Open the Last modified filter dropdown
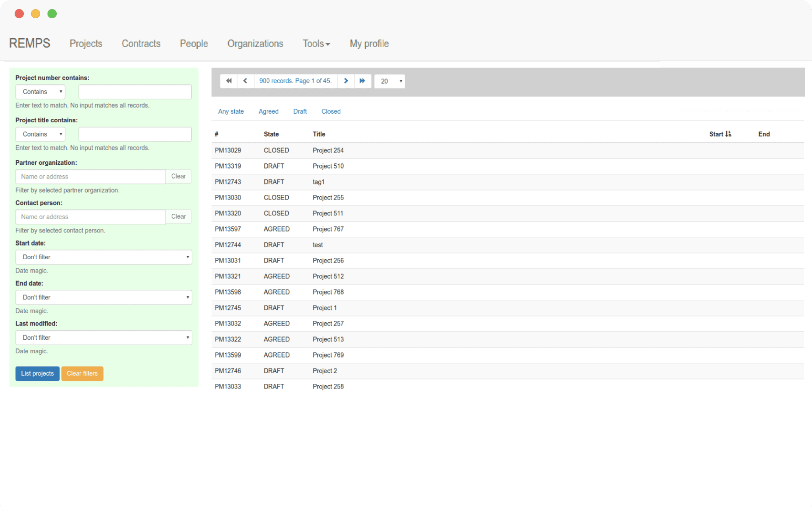The image size is (812, 515). tap(104, 337)
